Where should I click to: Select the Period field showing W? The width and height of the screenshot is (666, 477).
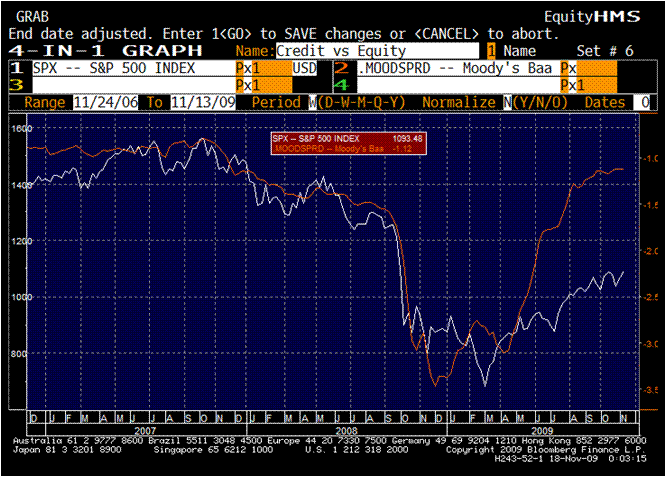point(313,102)
